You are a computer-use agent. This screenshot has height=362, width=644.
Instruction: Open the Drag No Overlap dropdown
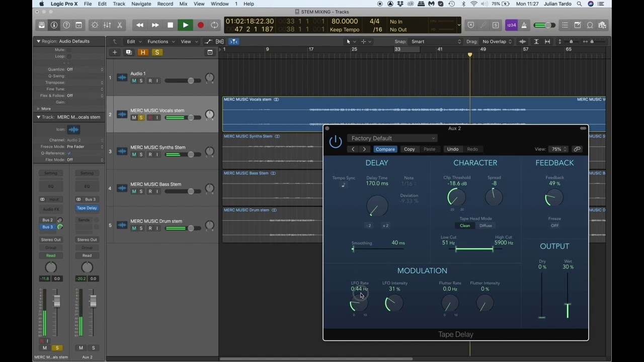click(497, 42)
